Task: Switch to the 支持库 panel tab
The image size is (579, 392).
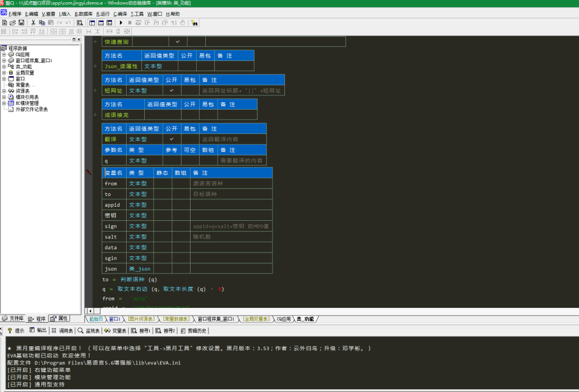Action: coord(13,319)
